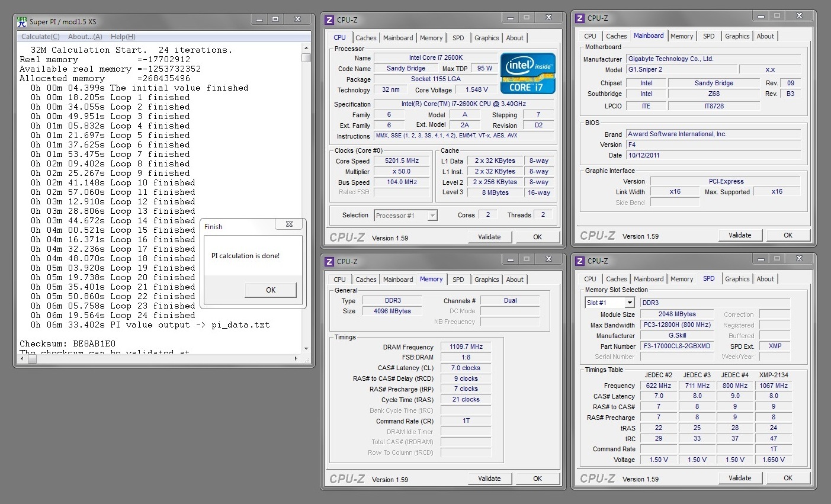
Task: Click the Core Speed value 5201.5 MHz
Action: click(x=402, y=160)
